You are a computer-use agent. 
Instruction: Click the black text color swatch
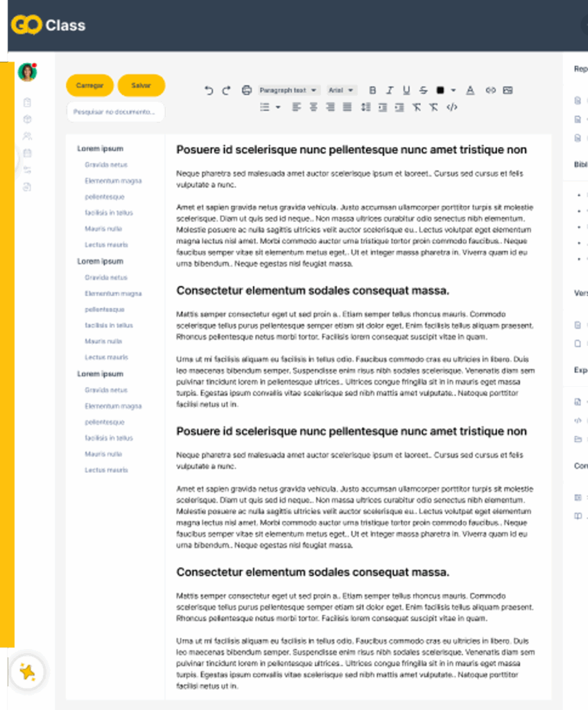coord(440,90)
